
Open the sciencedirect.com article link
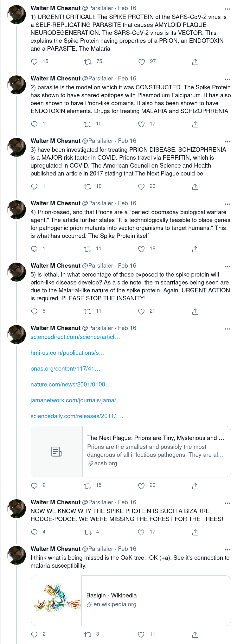point(75,337)
